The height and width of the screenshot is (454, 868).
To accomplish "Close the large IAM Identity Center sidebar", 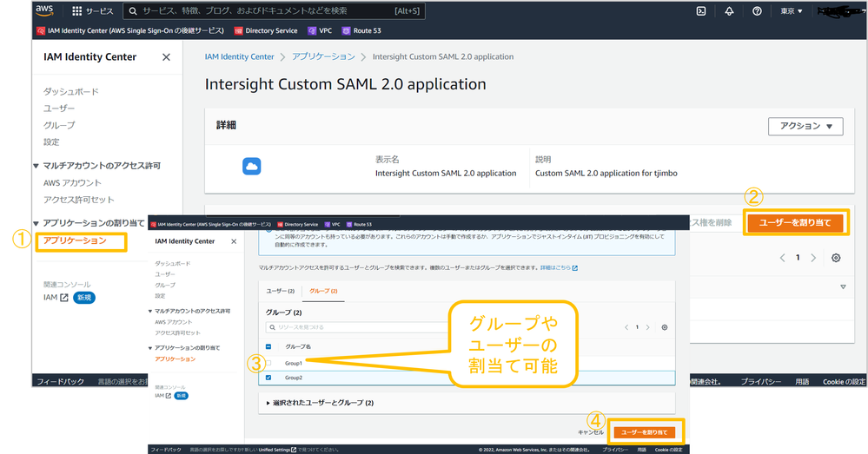I will (x=166, y=57).
